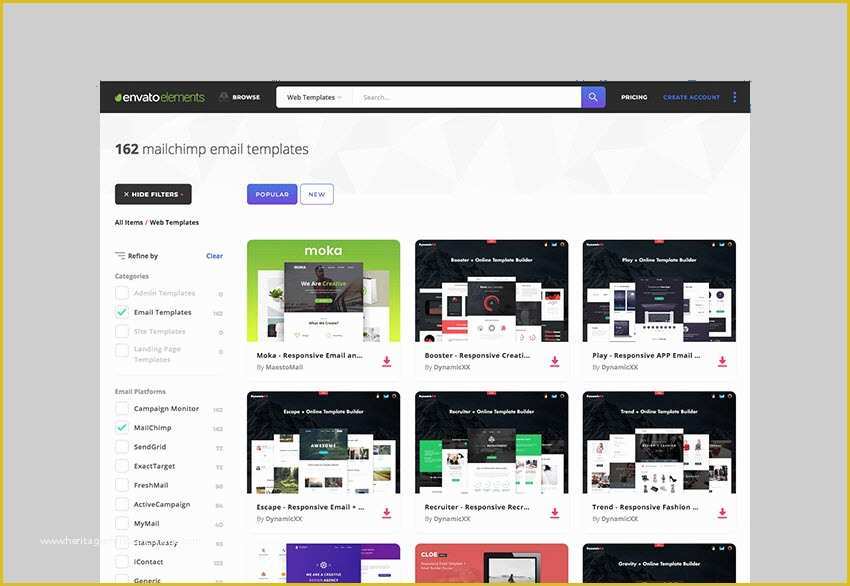Open title 'Booster - Responsive Creati...'
Image resolution: width=850 pixels, height=586 pixels.
coord(477,356)
